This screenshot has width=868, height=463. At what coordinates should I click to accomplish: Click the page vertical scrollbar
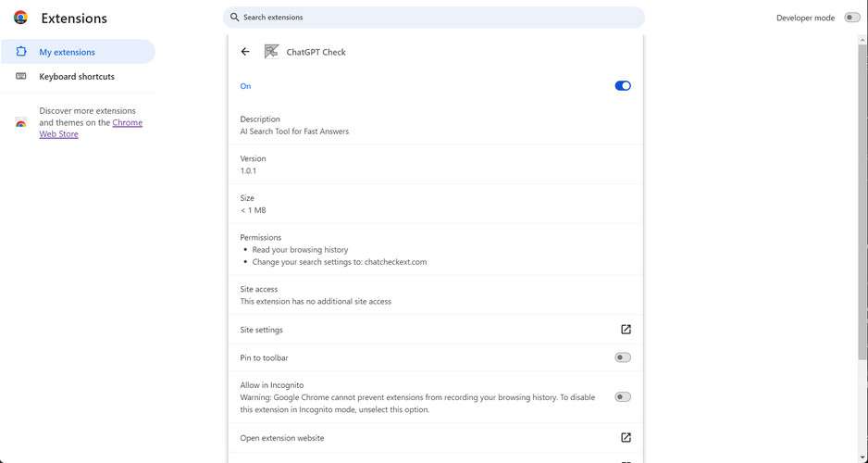pyautogui.click(x=863, y=231)
